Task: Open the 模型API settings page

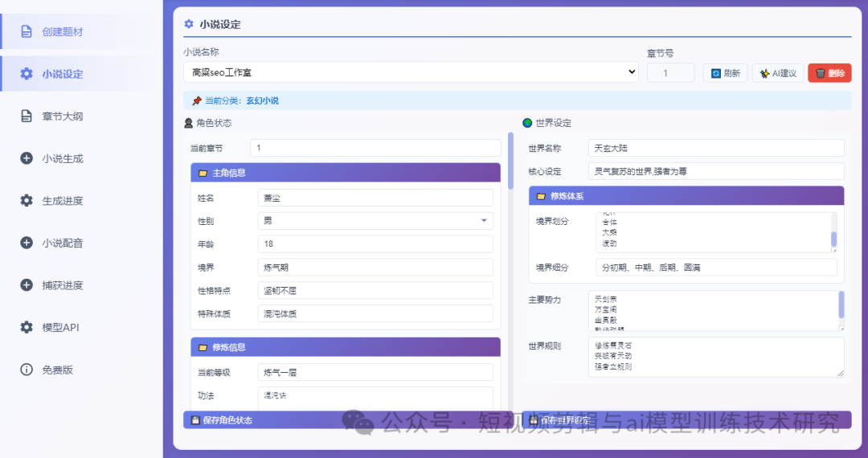Action: [82, 328]
